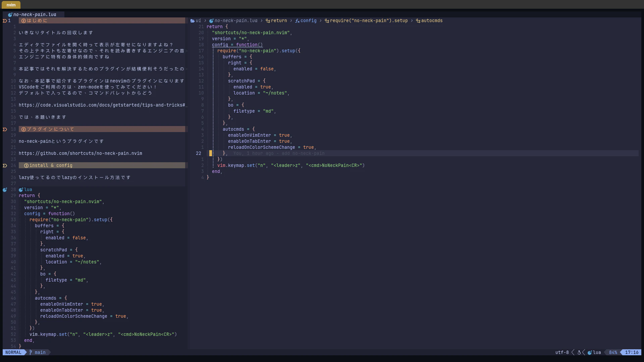This screenshot has height=362, width=644.
Task: Select the nvim terminal tab
Action: (11, 5)
